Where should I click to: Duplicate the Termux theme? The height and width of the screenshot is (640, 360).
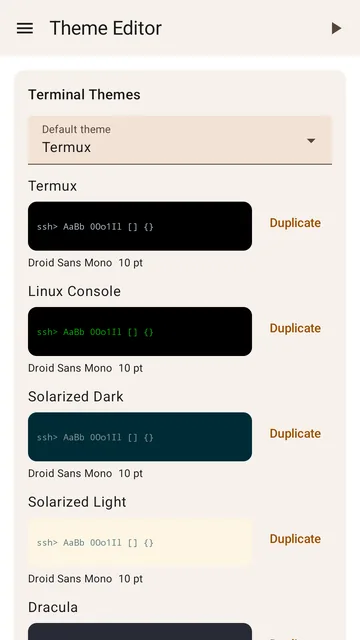(x=295, y=223)
